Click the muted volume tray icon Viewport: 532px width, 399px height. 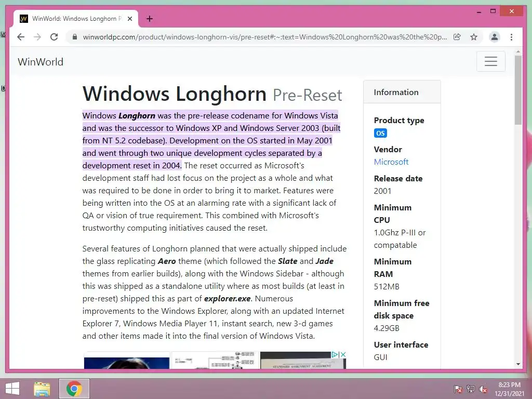483,389
